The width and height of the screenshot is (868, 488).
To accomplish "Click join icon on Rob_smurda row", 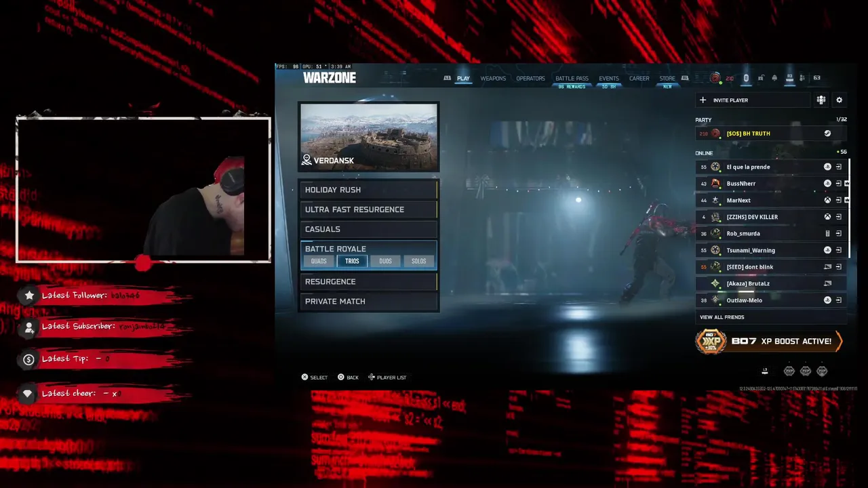I will point(839,233).
